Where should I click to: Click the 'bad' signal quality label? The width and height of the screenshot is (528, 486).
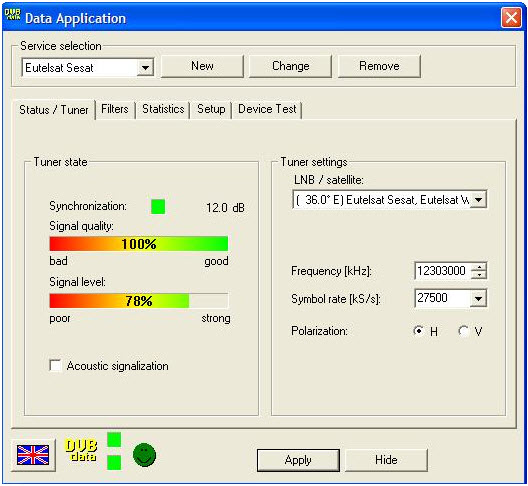click(58, 261)
